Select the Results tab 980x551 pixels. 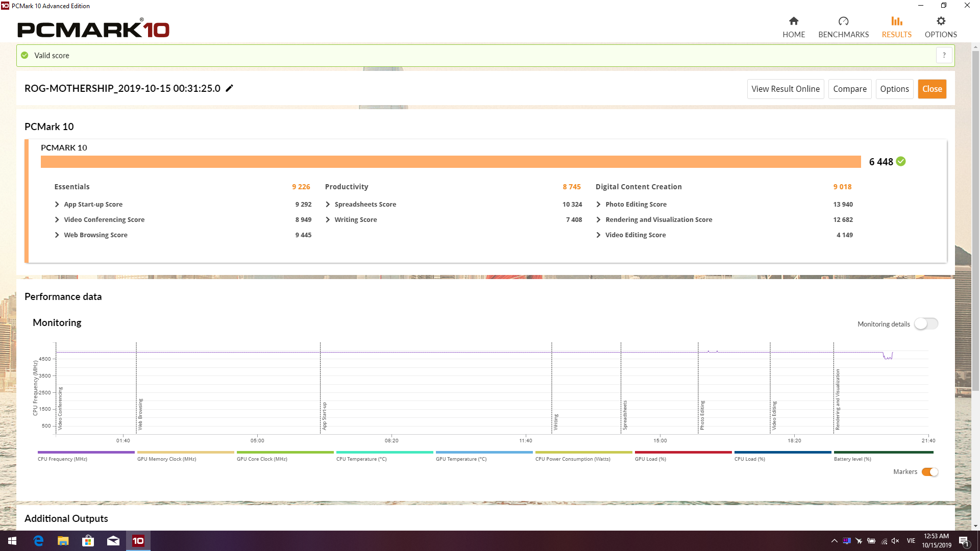point(896,27)
